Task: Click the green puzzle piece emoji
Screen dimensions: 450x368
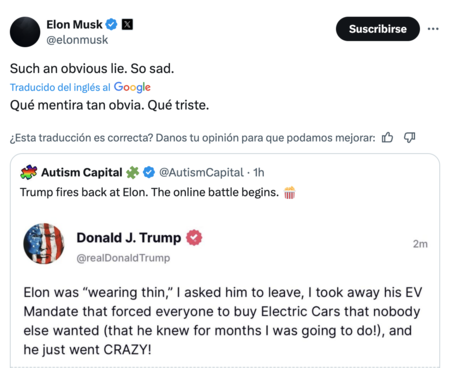Action: (132, 172)
